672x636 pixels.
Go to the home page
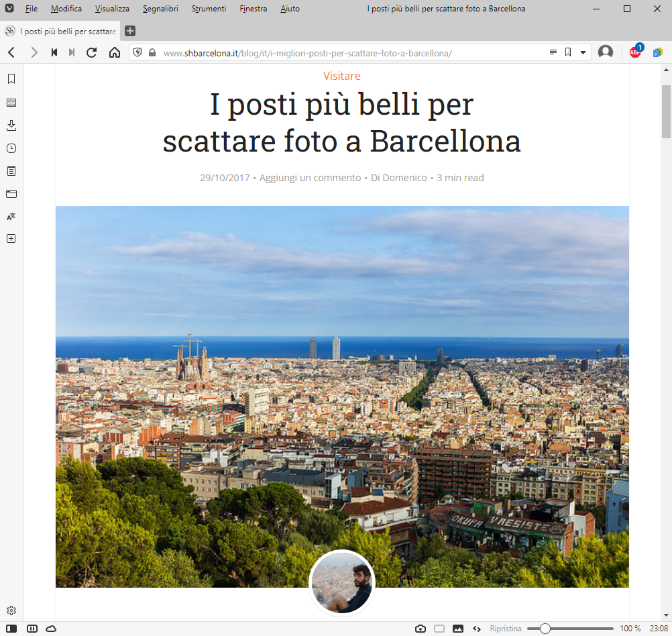click(115, 53)
